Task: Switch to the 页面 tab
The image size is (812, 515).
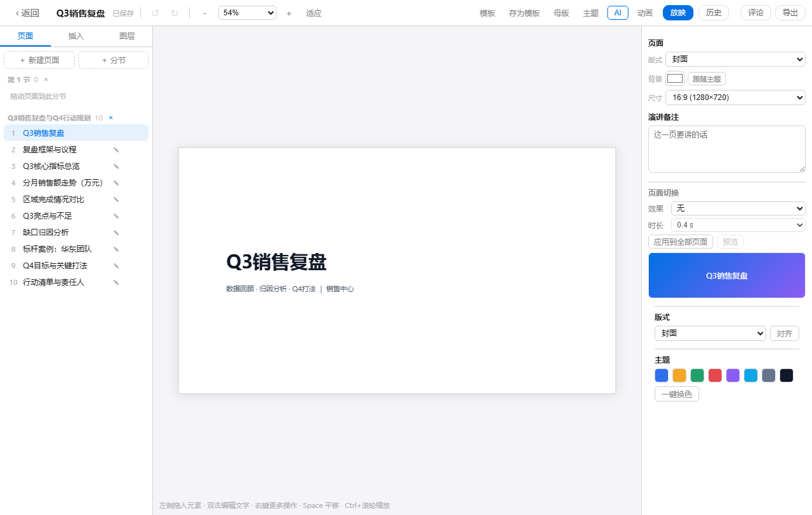Action: (25, 36)
